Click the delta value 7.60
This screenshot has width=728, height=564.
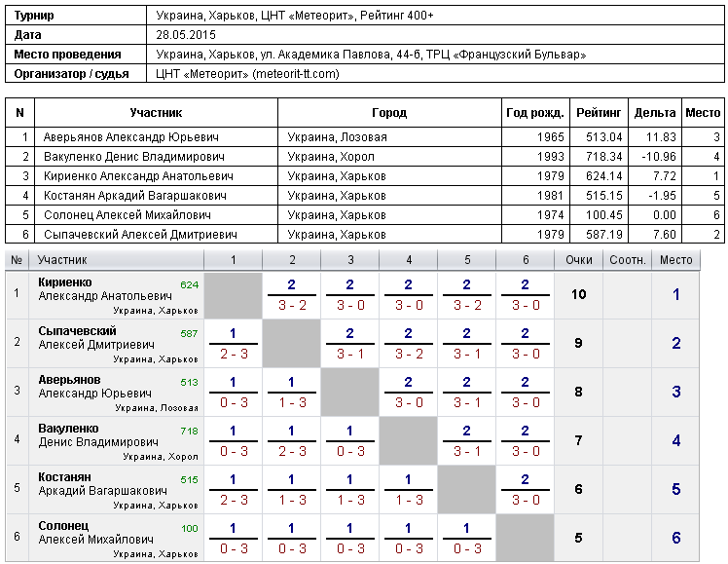pyautogui.click(x=665, y=235)
